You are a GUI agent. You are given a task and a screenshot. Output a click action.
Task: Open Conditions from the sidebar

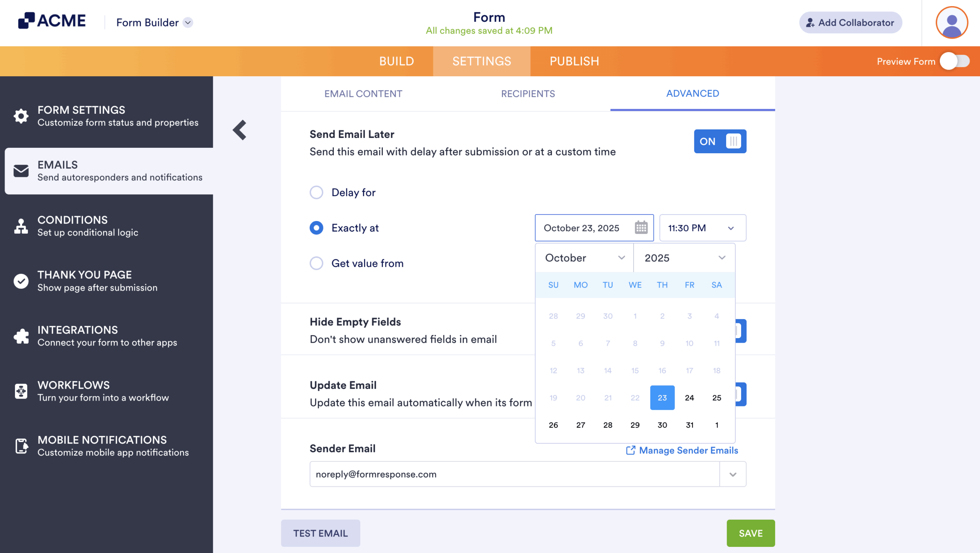pyautogui.click(x=72, y=225)
